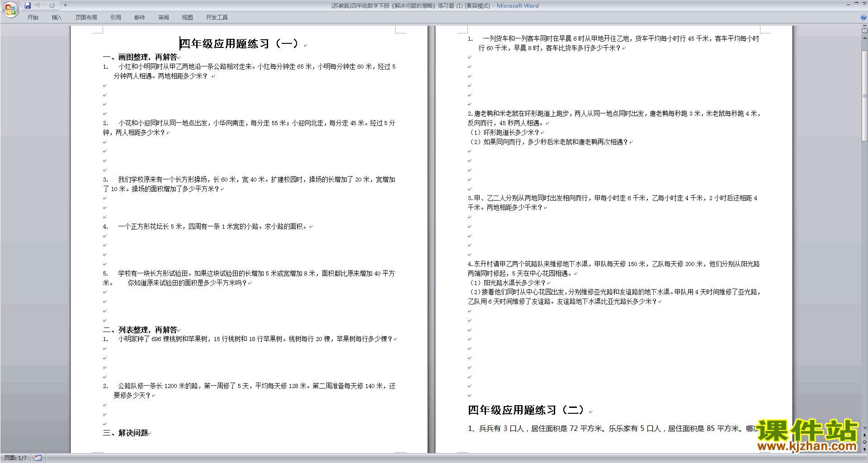Image resolution: width=868 pixels, height=463 pixels.
Task: Click the problem about 货车和客车
Action: click(x=613, y=43)
